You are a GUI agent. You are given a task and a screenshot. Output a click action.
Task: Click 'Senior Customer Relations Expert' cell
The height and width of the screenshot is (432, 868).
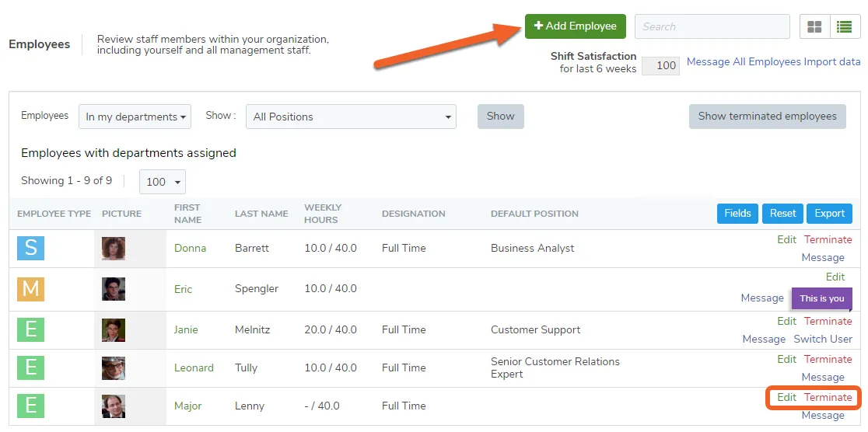click(555, 368)
